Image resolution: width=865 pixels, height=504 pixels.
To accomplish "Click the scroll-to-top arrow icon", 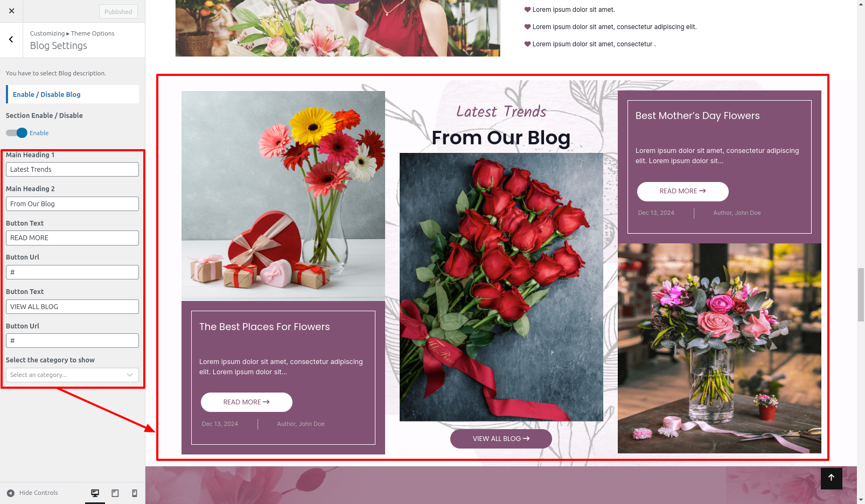I will [x=831, y=478].
